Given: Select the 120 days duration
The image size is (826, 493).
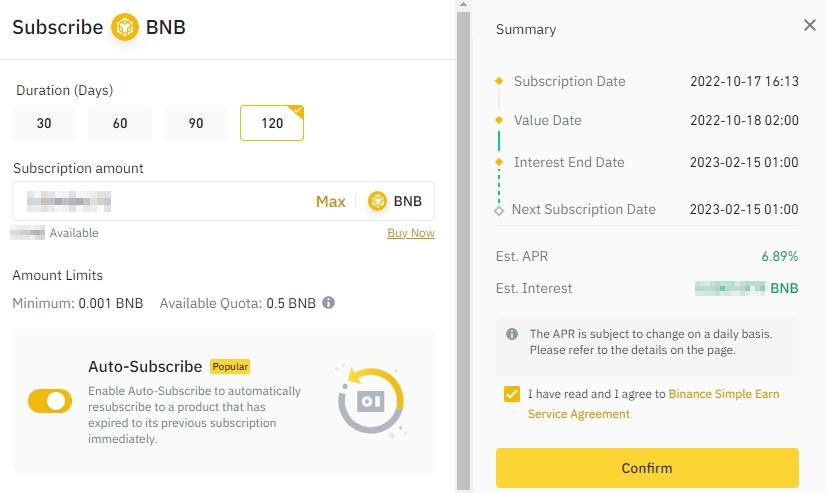Looking at the screenshot, I should [272, 123].
